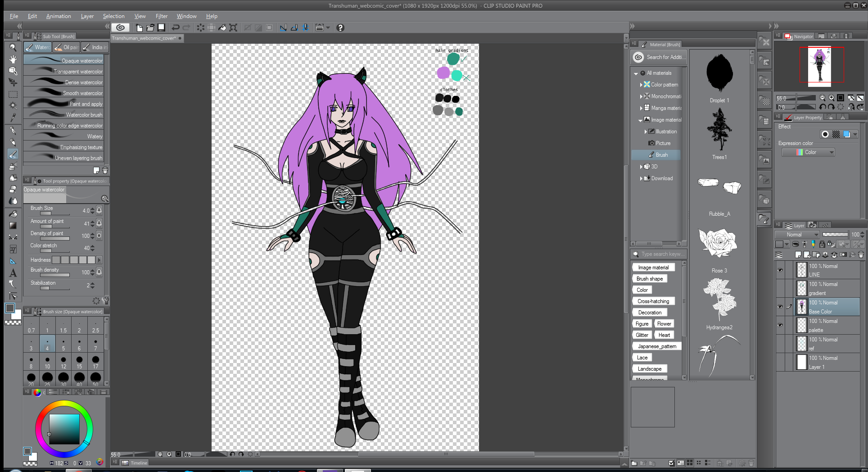
Task: Expand the Color pattern material folder
Action: point(641,85)
